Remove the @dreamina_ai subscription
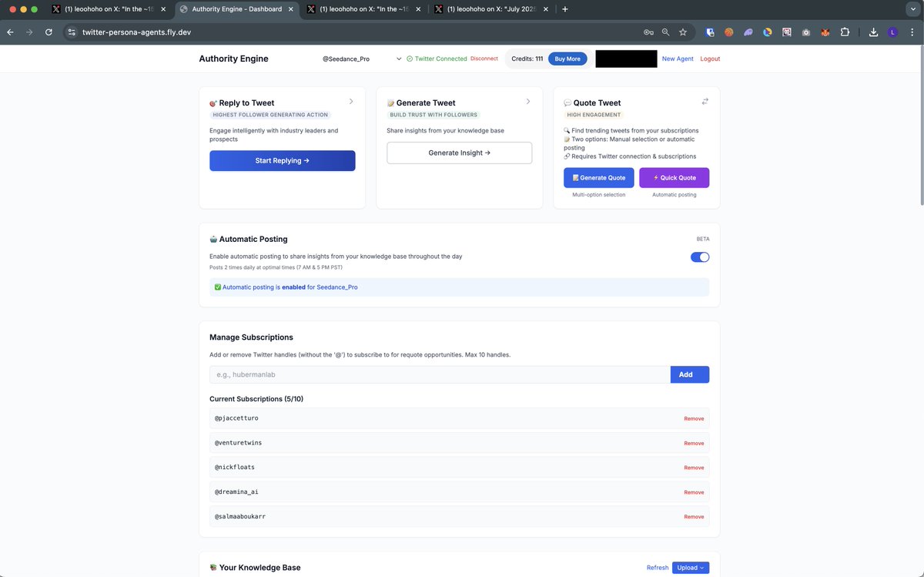The image size is (924, 577). pos(694,492)
